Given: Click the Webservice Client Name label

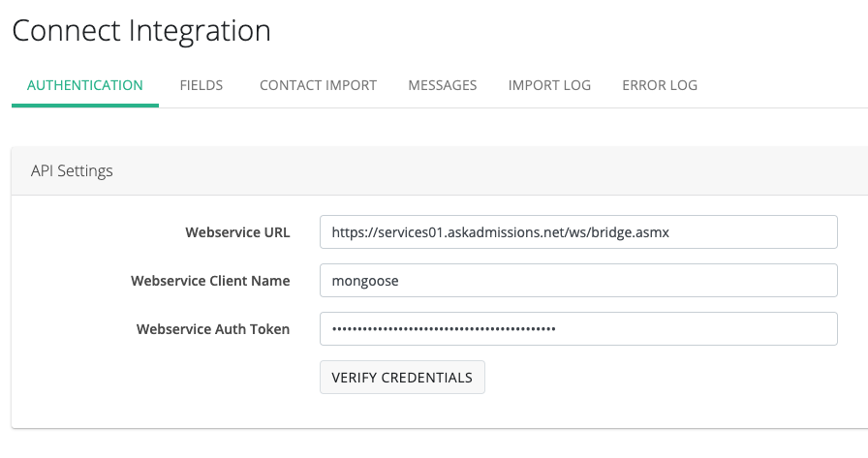Looking at the screenshot, I should pyautogui.click(x=210, y=281).
